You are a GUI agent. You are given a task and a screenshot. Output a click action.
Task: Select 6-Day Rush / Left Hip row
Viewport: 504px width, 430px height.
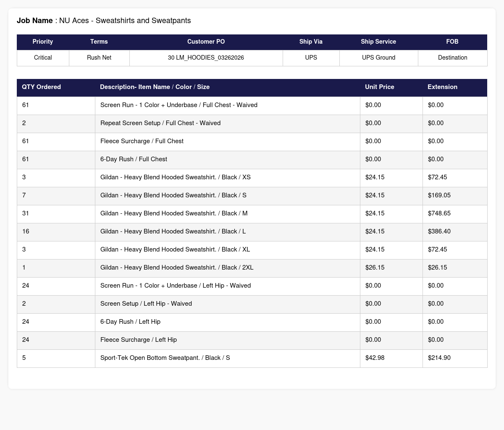[x=252, y=322]
